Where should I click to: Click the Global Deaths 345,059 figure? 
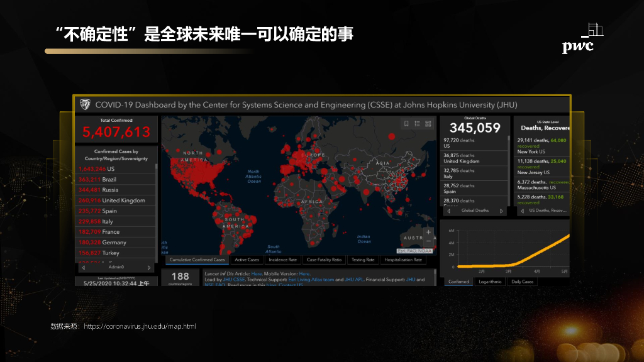coord(475,128)
